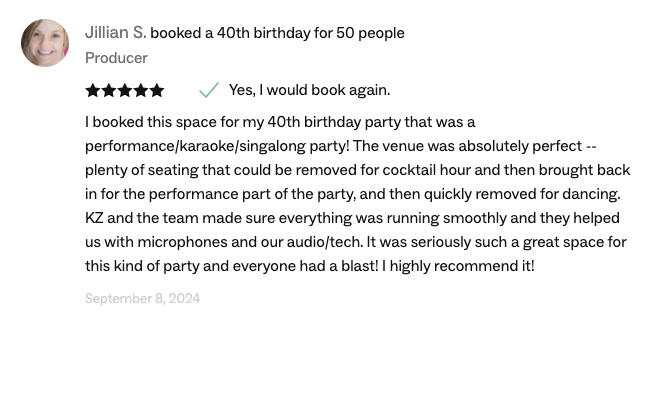Viewport: 645px width, 405px height.
Task: Click the first rating star
Action: (93, 90)
